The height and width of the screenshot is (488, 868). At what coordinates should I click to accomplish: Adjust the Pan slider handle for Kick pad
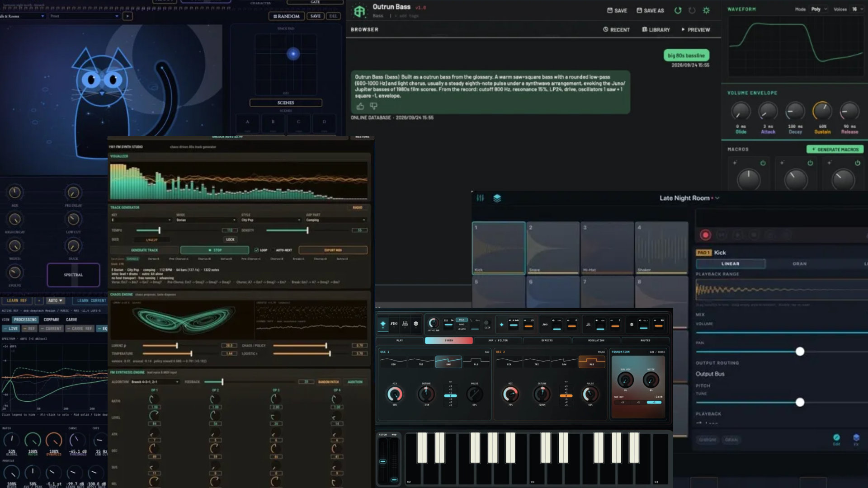click(x=800, y=351)
